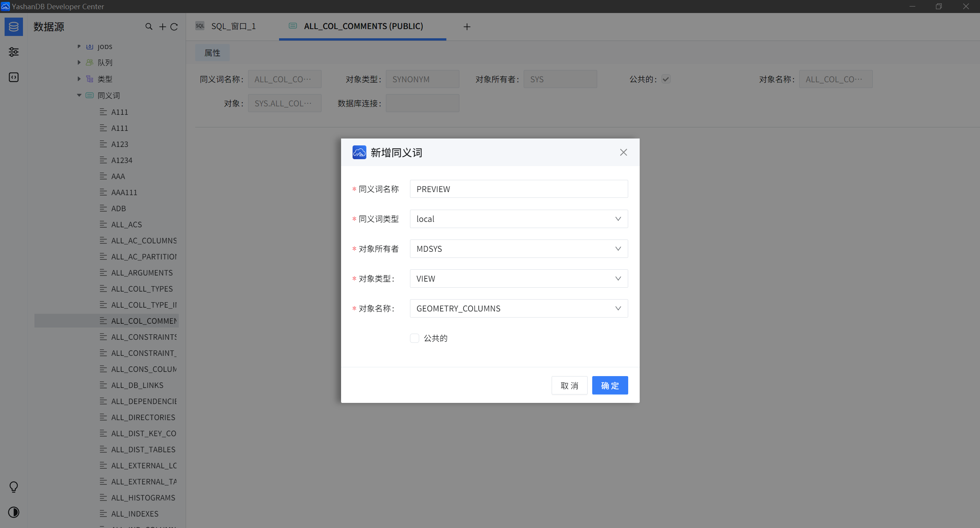The height and width of the screenshot is (528, 980).
Task: Click the synonym icon of ALL_COL_COMMENTS tab
Action: 293,26
